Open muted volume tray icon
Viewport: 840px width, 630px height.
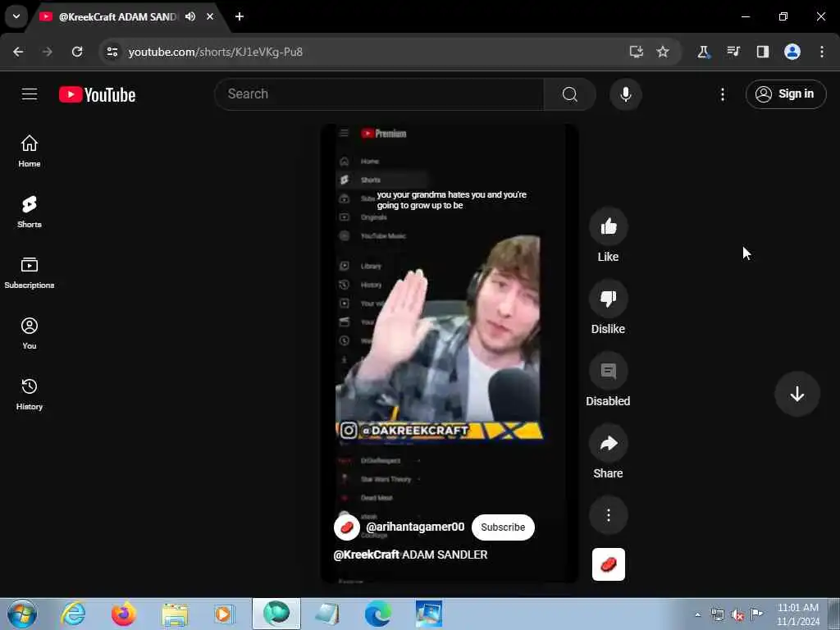[737, 614]
